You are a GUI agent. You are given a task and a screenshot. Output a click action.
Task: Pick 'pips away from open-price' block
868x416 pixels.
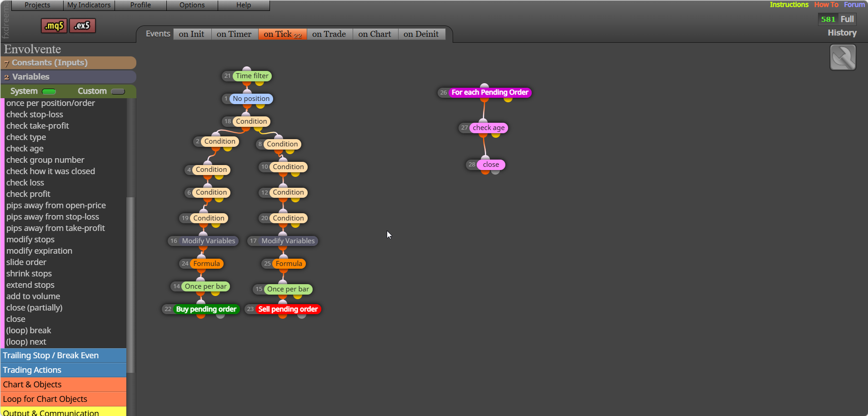[x=56, y=205]
